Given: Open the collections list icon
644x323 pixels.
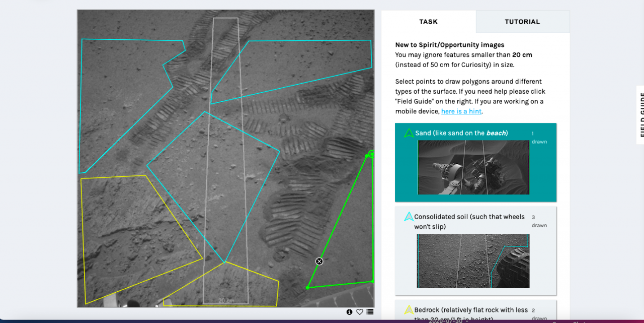Looking at the screenshot, I should [x=370, y=312].
